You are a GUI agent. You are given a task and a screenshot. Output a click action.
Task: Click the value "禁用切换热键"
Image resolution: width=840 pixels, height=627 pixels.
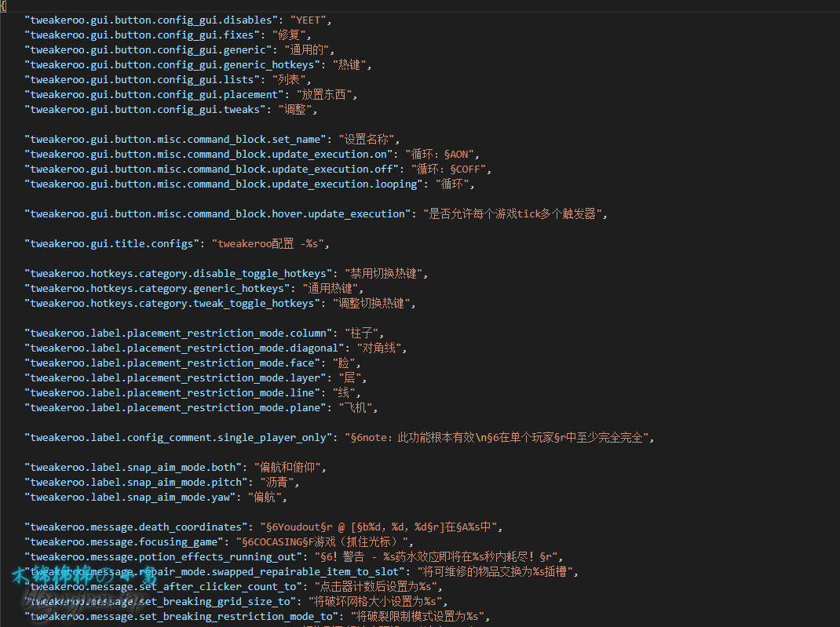(384, 274)
